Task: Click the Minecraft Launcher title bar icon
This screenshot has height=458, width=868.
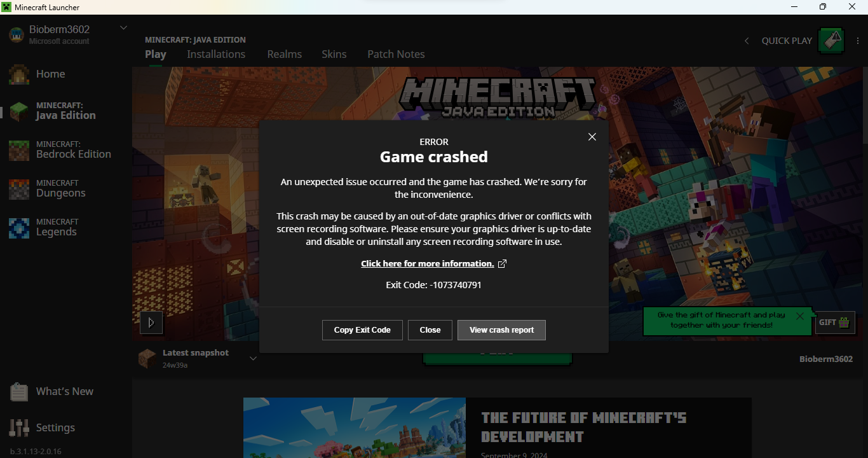Action: [x=6, y=7]
